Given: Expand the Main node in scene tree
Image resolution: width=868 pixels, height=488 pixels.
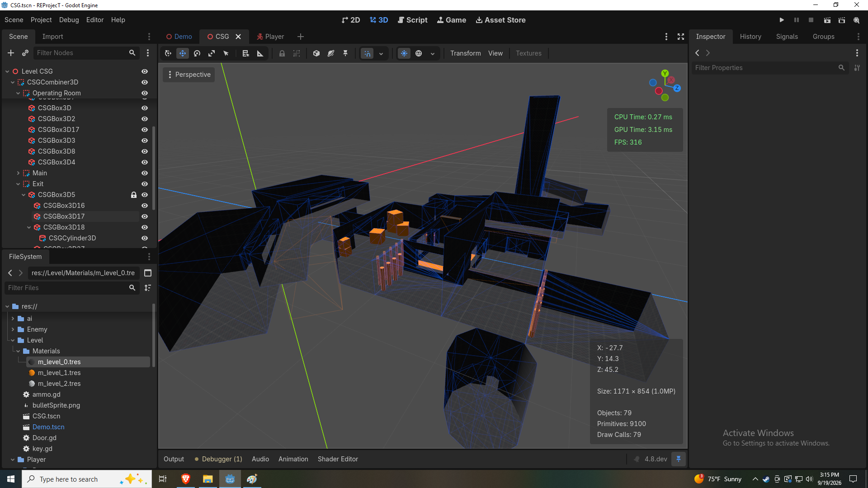Looking at the screenshot, I should point(18,173).
